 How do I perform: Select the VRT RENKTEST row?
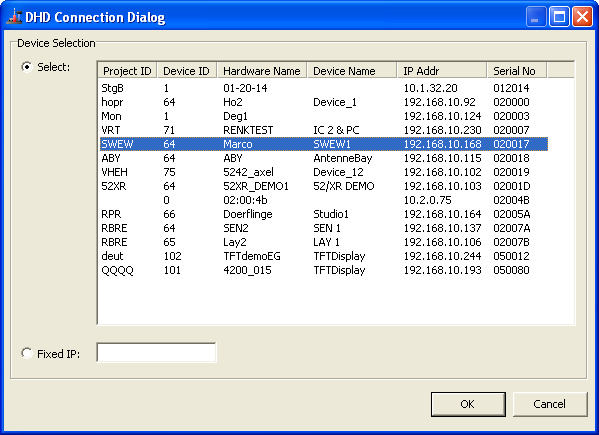coord(324,130)
